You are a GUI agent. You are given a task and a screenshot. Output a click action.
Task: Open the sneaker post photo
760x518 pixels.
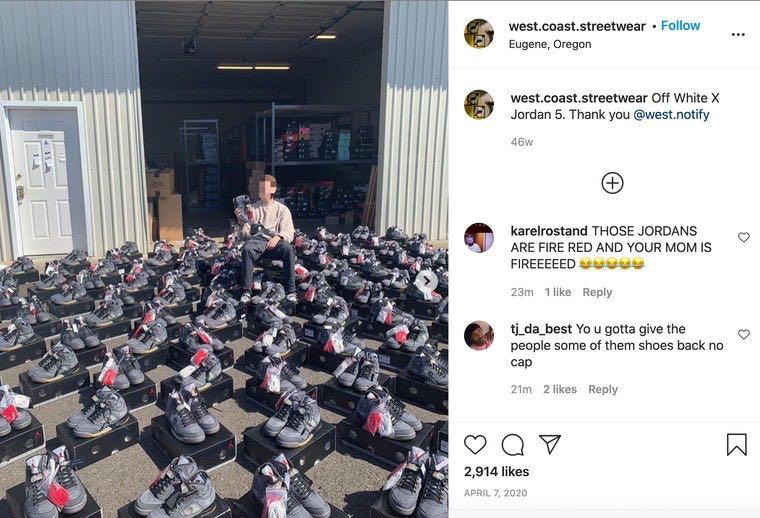[x=224, y=259]
